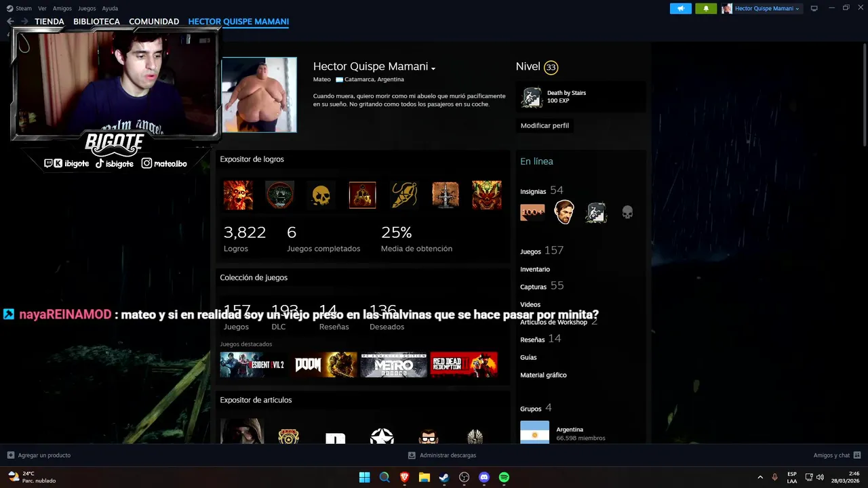Open the Spotify taskbar icon
Screen dimensions: 868x488
coord(504,477)
